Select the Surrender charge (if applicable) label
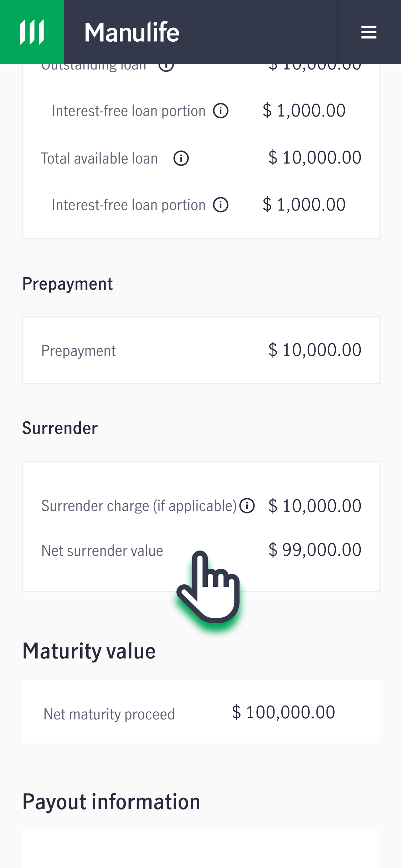 pyautogui.click(x=139, y=506)
